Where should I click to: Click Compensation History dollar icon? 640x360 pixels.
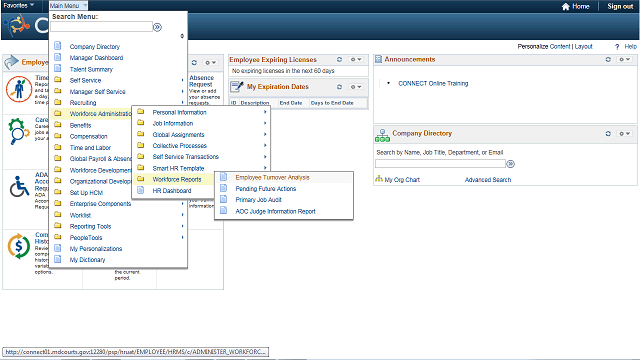[x=19, y=246]
